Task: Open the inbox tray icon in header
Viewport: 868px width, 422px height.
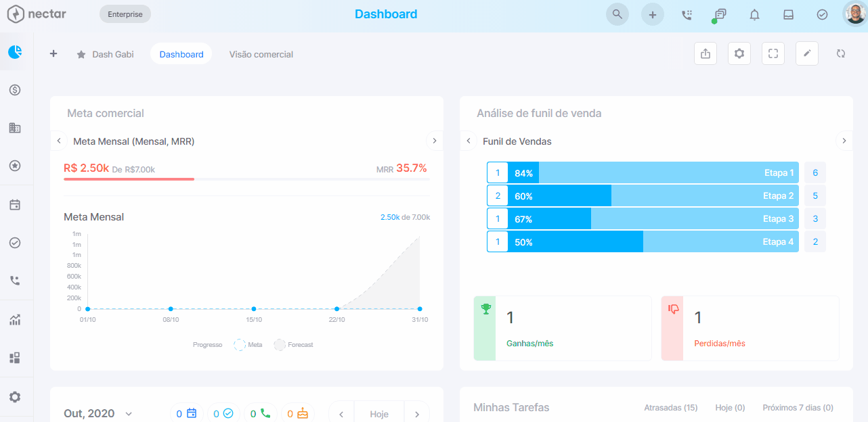Action: point(788,14)
